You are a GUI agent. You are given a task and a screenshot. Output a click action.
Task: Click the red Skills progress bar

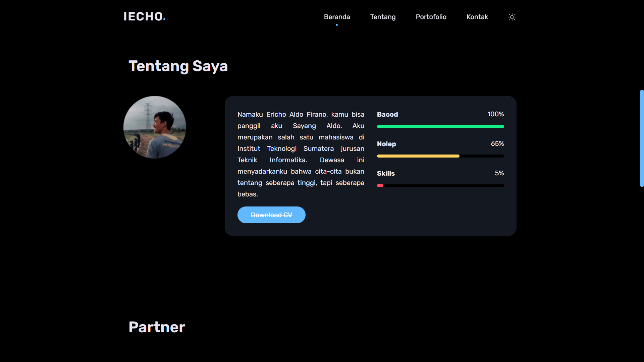coord(380,186)
